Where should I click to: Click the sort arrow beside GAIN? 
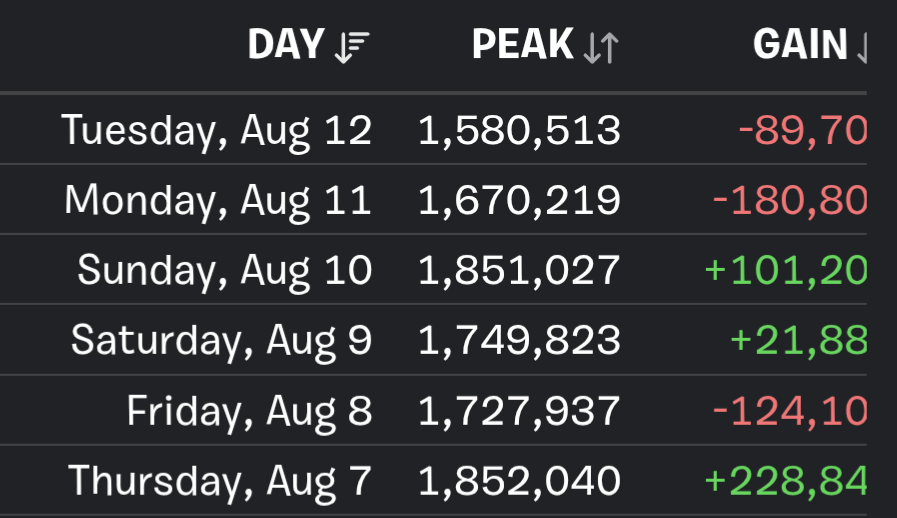point(861,48)
